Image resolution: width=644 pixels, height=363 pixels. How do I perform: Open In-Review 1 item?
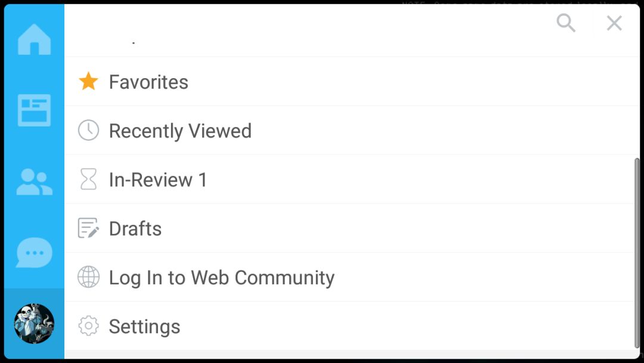[158, 180]
